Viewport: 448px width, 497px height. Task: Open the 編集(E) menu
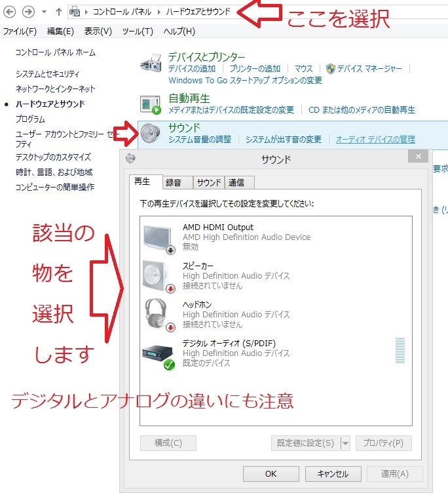click(60, 31)
